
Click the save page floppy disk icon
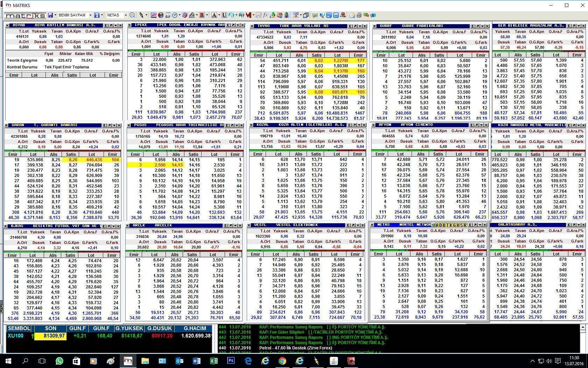[50, 15]
